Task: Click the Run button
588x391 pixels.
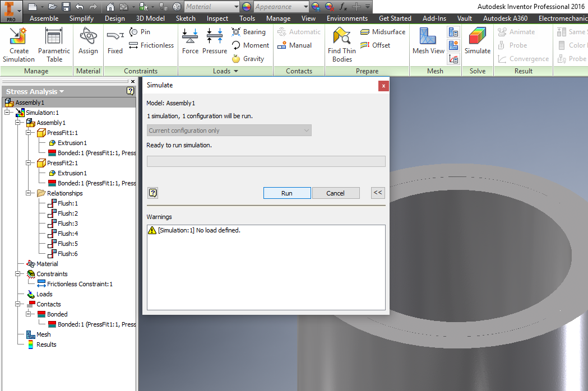Action: (287, 193)
